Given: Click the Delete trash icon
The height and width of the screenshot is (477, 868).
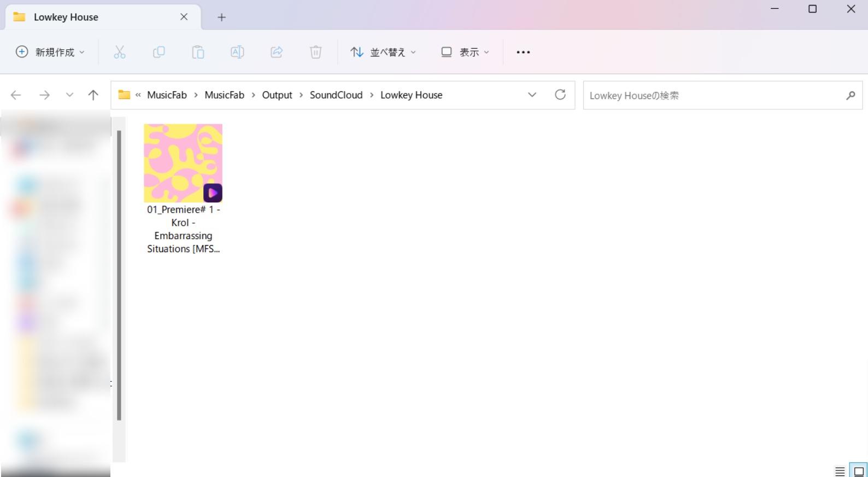Looking at the screenshot, I should click(315, 52).
